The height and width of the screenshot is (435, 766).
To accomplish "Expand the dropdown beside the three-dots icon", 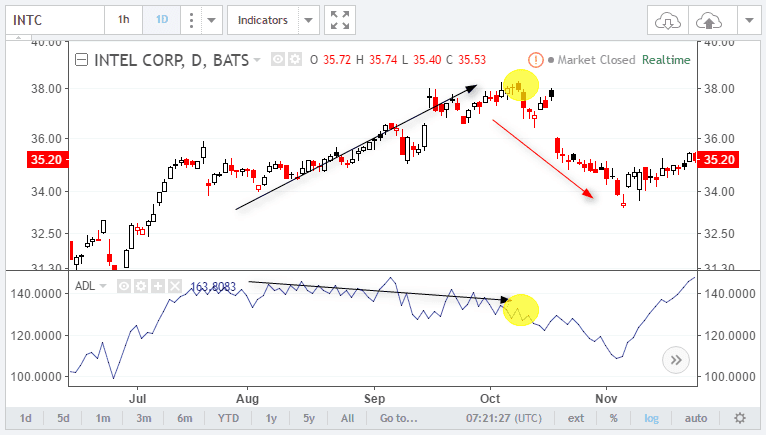I will click(212, 20).
